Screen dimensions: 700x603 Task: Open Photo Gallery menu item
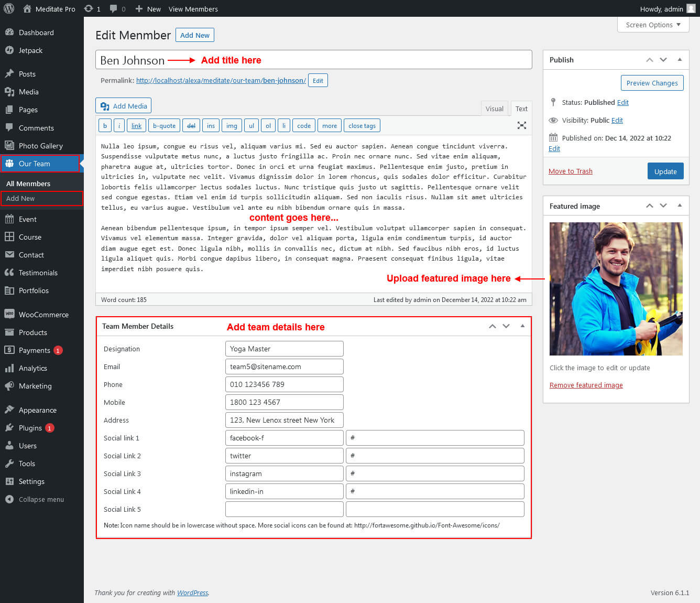pyautogui.click(x=42, y=146)
